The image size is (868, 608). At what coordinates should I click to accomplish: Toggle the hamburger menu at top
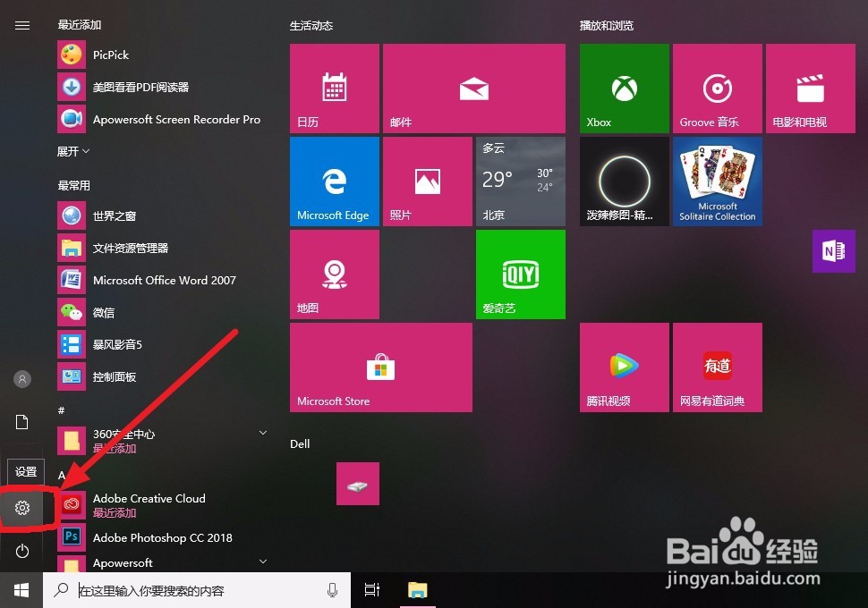click(x=22, y=25)
